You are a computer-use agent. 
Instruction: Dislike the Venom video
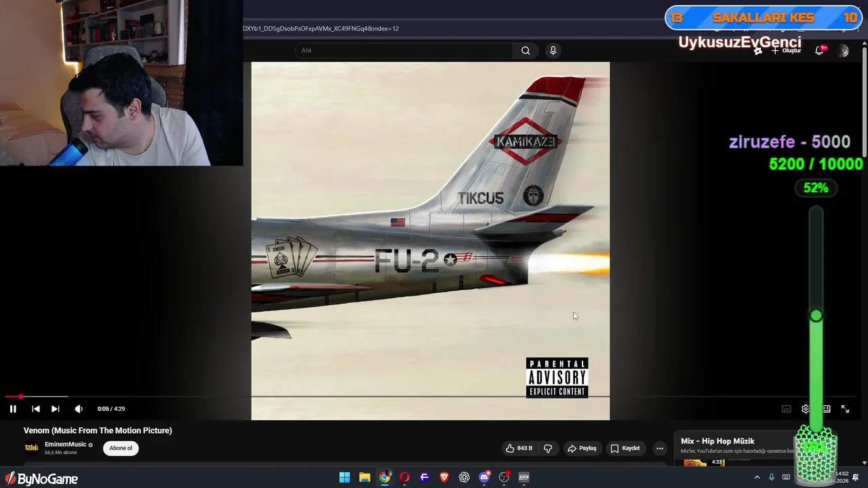coord(548,448)
